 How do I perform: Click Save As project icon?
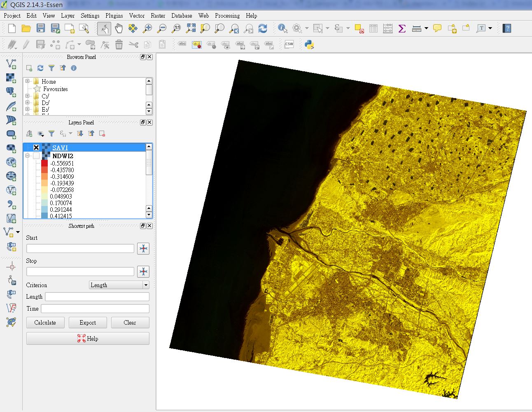point(55,28)
